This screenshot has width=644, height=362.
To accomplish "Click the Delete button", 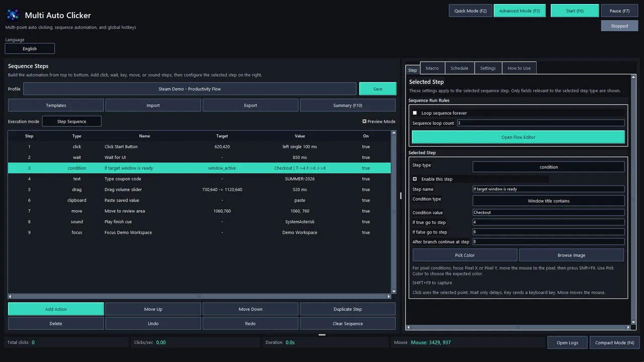I will click(x=56, y=323).
